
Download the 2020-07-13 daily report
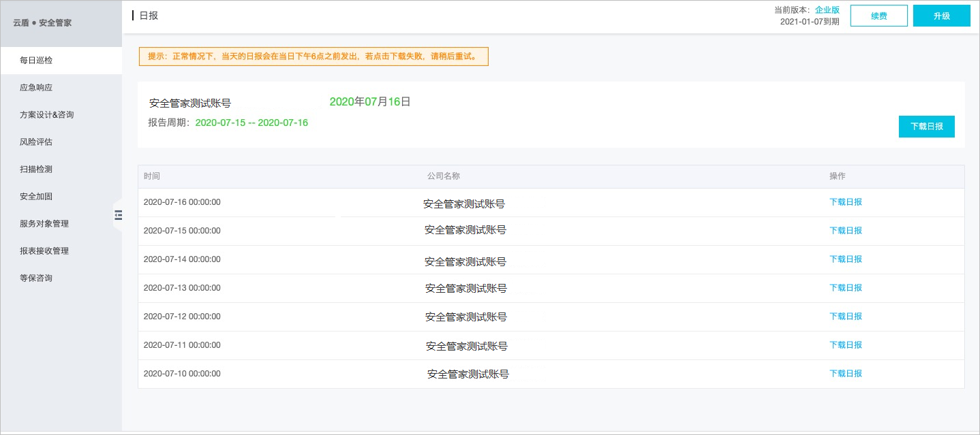coord(846,287)
